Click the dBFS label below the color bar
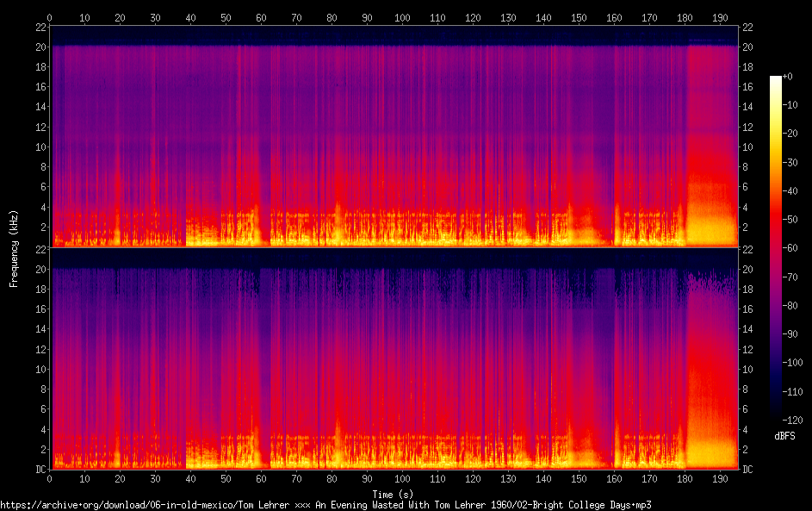This screenshot has width=812, height=511. tap(784, 437)
